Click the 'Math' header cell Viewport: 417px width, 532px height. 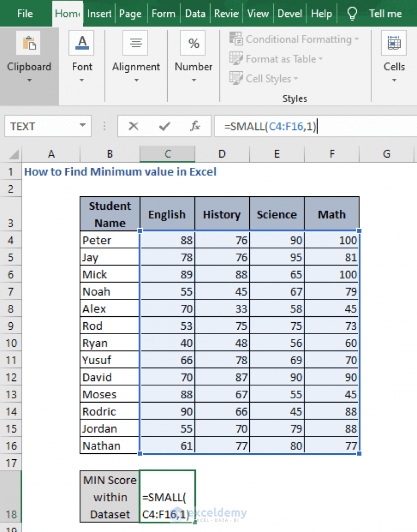point(332,214)
